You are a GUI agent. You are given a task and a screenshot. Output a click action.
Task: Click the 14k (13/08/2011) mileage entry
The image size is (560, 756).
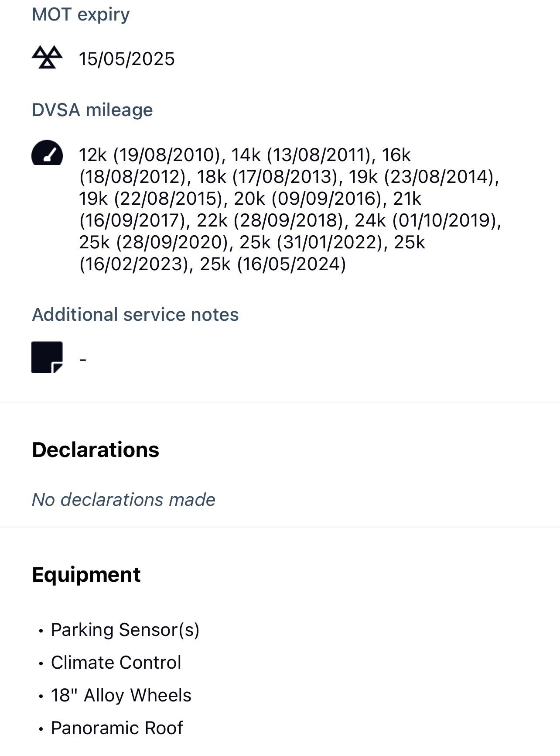click(x=301, y=155)
